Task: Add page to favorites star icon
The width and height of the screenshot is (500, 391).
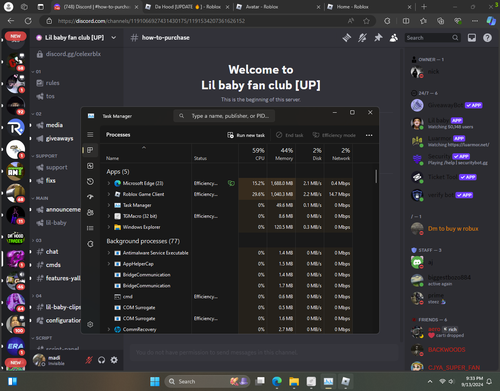Action: tap(366, 21)
